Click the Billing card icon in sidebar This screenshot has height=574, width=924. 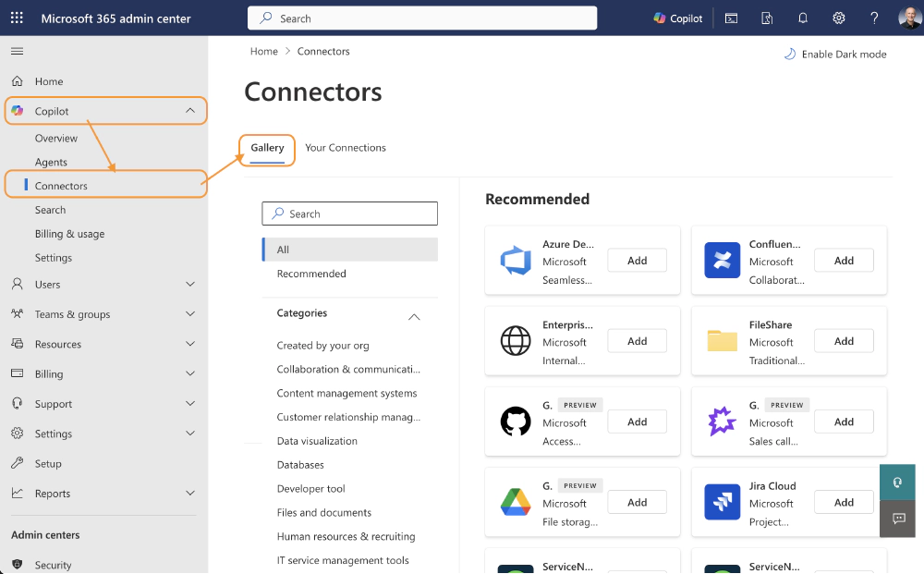18,373
